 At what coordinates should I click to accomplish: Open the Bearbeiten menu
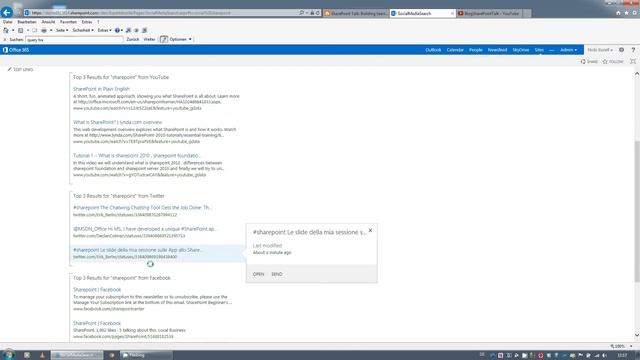pyautogui.click(x=27, y=22)
